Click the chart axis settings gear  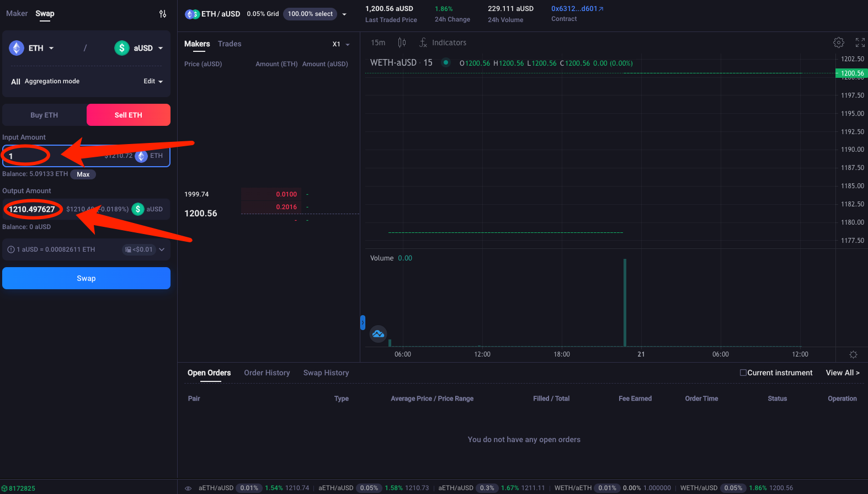click(853, 354)
